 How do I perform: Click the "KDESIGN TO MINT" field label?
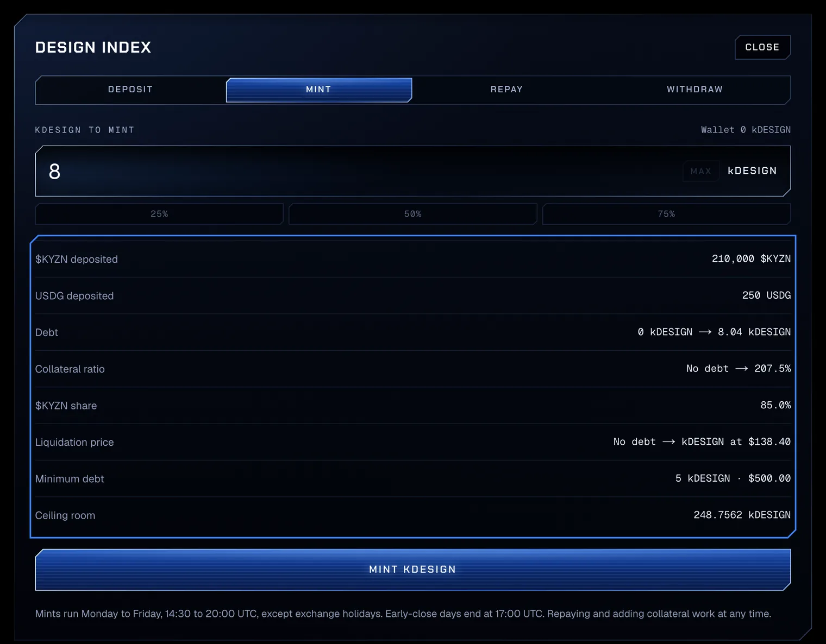click(85, 130)
